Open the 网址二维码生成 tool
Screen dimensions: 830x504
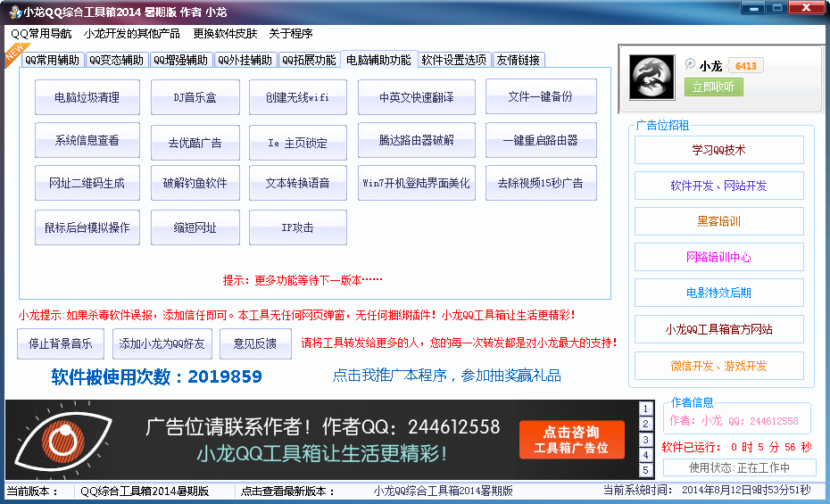[87, 183]
